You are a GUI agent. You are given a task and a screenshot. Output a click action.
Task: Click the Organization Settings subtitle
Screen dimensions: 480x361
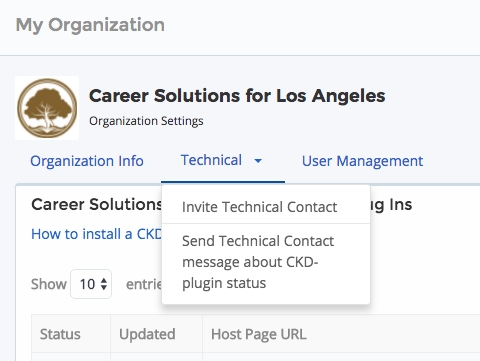146,121
